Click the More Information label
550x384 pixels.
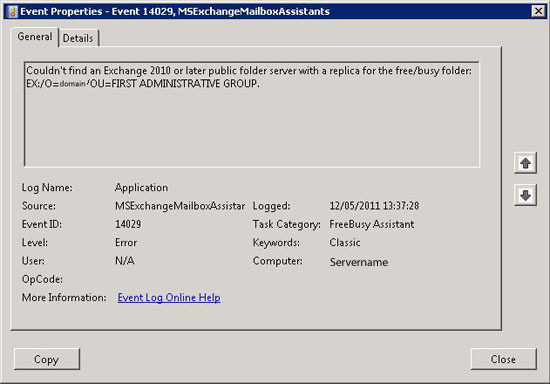pos(64,298)
